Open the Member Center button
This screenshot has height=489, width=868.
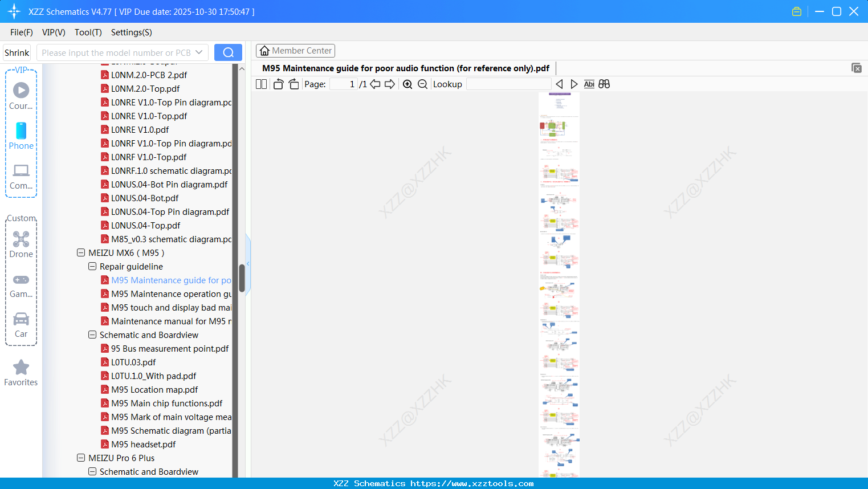295,51
